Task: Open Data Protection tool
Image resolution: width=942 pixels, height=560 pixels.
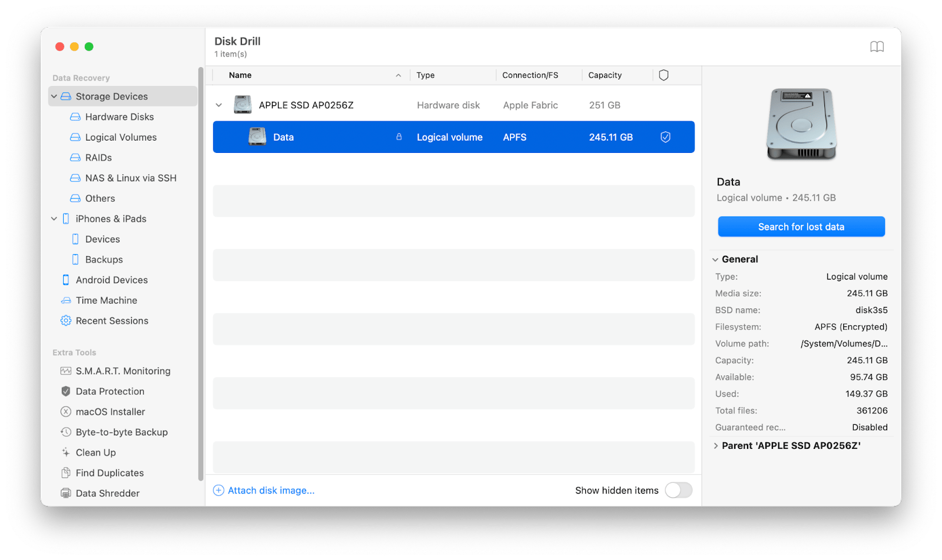Action: click(x=110, y=391)
